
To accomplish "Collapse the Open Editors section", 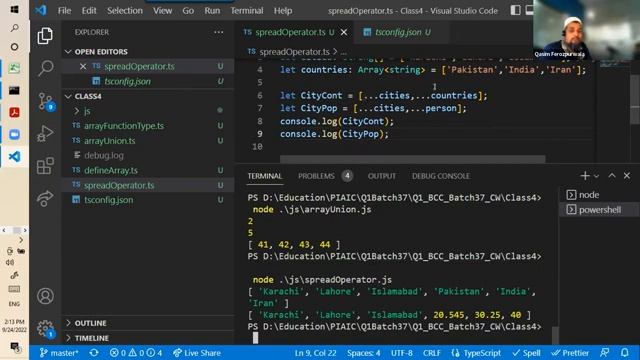I will [68, 51].
